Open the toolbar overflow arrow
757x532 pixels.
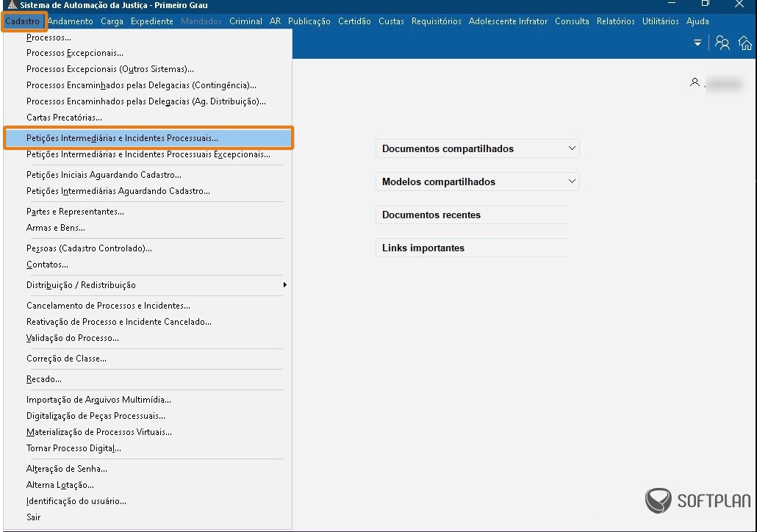pos(697,43)
